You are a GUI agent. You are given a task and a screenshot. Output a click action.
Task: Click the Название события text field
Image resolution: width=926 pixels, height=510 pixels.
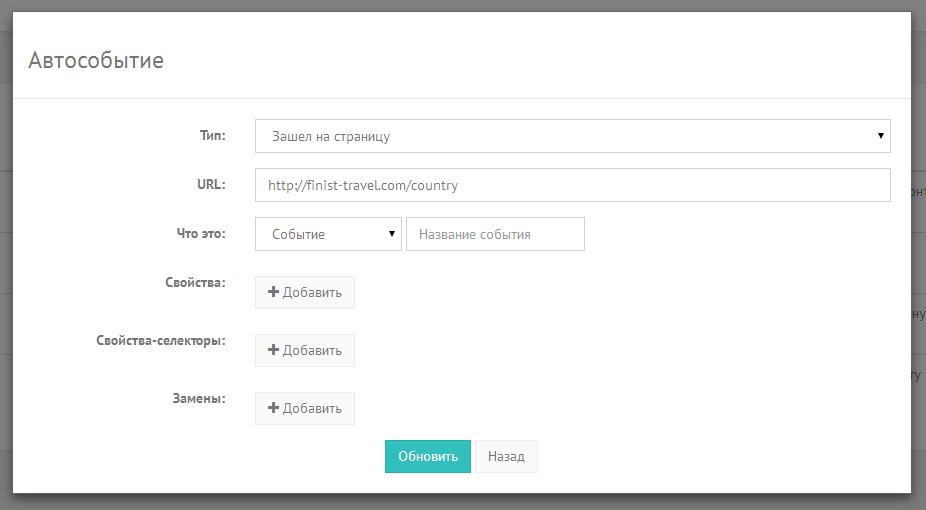pyautogui.click(x=494, y=234)
